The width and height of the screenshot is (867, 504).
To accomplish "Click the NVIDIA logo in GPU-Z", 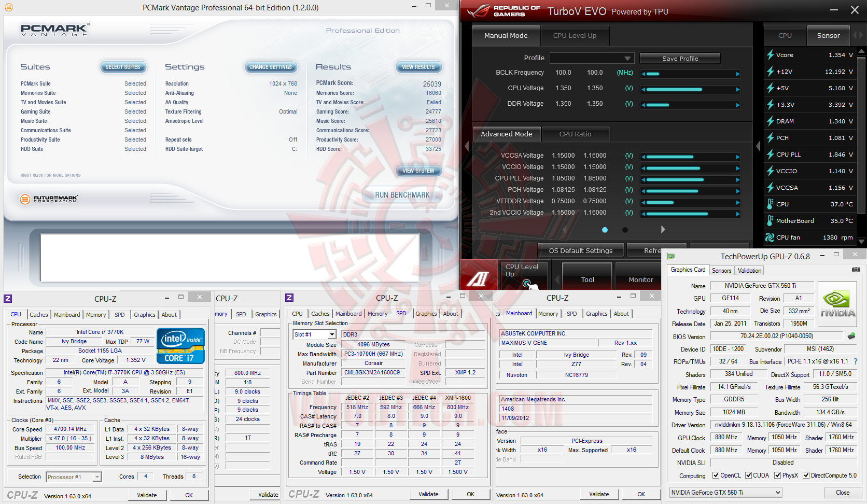I will [837, 304].
